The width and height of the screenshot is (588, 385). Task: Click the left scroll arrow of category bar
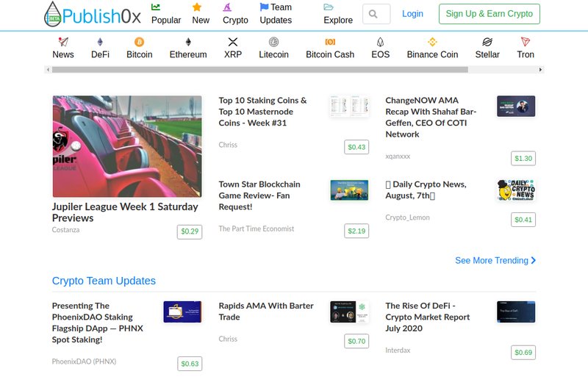(48, 70)
